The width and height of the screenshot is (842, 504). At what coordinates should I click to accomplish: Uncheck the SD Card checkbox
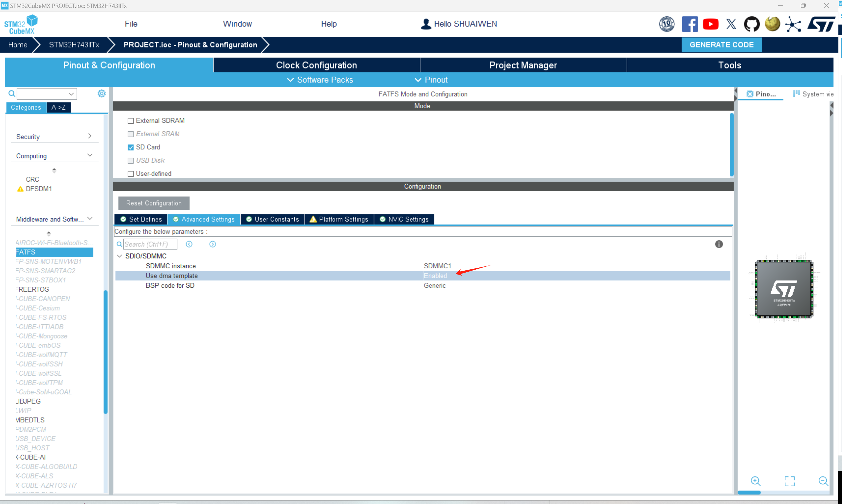pyautogui.click(x=130, y=147)
